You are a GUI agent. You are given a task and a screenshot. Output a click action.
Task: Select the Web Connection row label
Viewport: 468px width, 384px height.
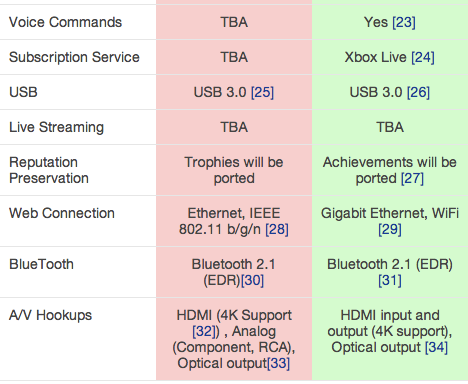(62, 213)
